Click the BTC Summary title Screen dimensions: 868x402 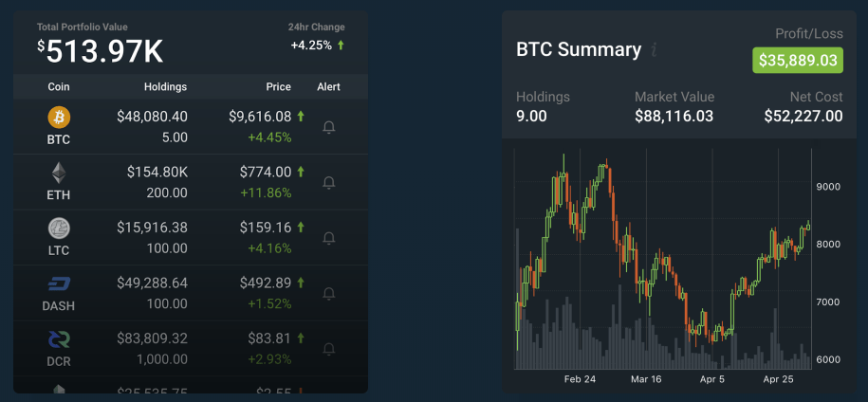coord(579,49)
